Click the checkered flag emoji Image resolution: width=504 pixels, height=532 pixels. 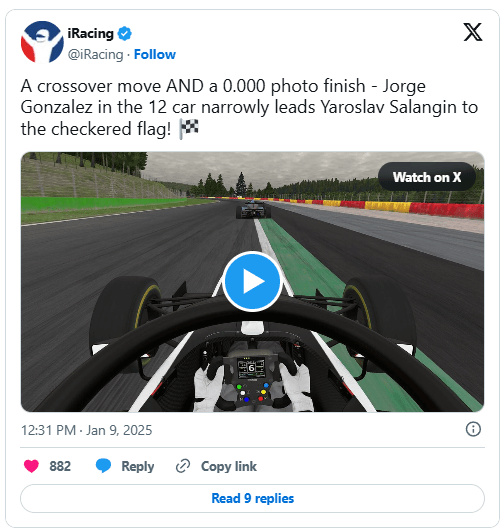[x=189, y=129]
